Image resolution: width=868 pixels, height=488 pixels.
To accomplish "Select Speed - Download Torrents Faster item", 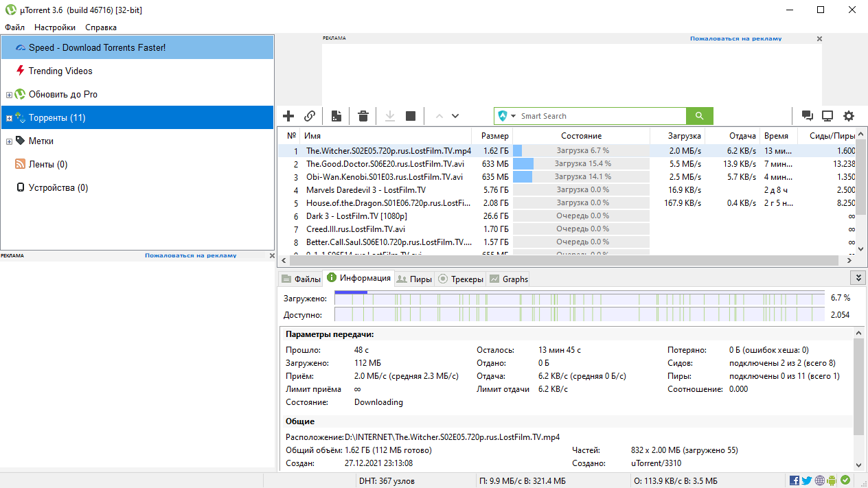I will tap(137, 47).
